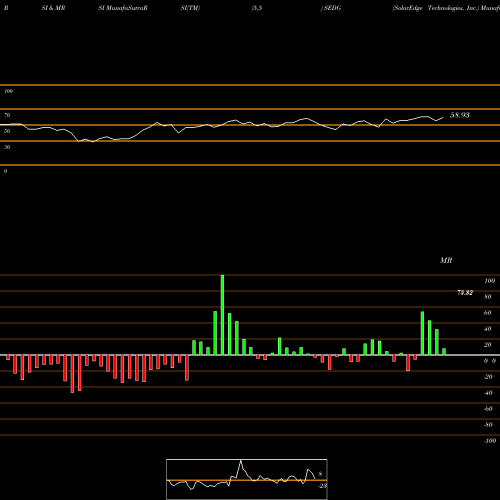Click the RSI axis label 50
500x500 pixels.
(7, 131)
